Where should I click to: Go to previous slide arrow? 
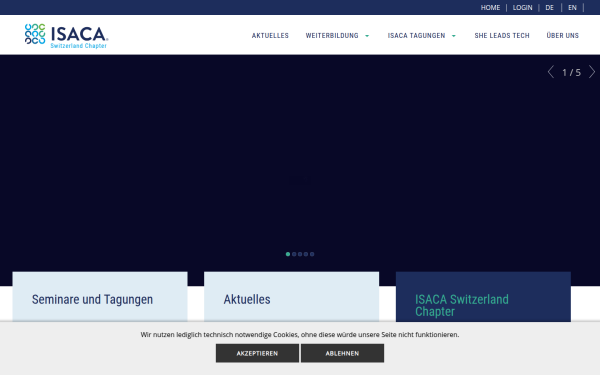pos(551,72)
